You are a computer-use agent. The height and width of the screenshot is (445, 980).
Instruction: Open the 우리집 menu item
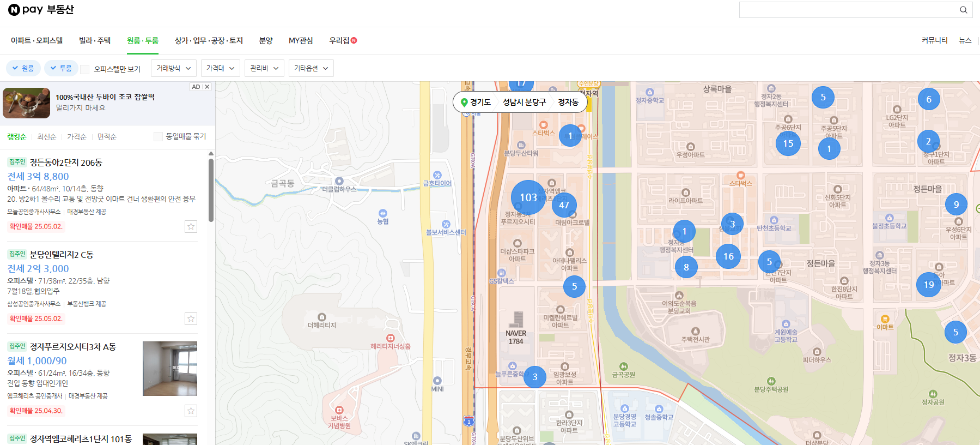tap(343, 40)
